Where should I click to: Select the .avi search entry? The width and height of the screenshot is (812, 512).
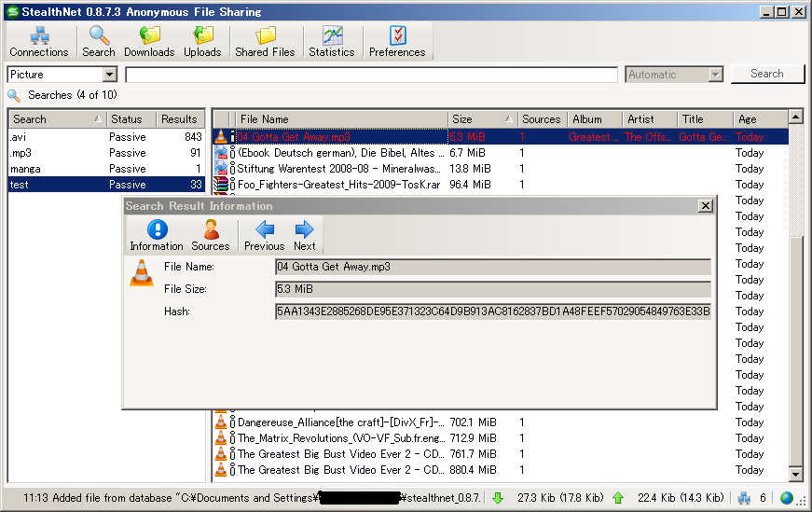click(106, 137)
